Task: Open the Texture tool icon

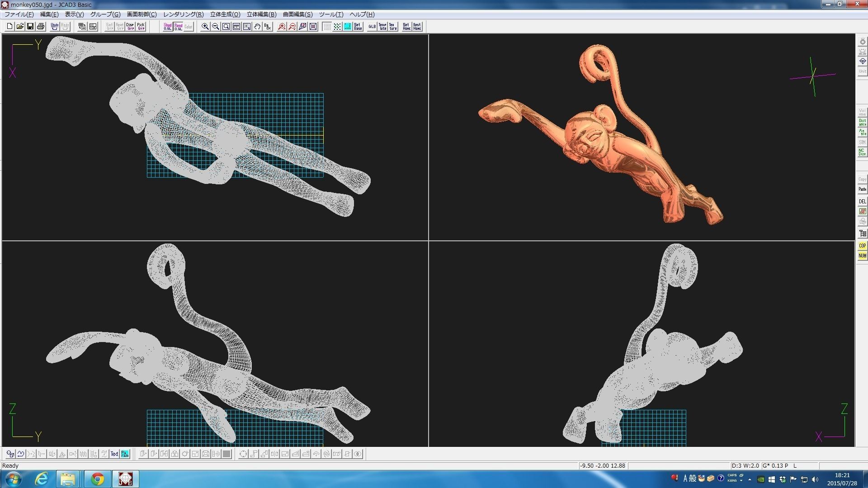Action: [x=393, y=27]
